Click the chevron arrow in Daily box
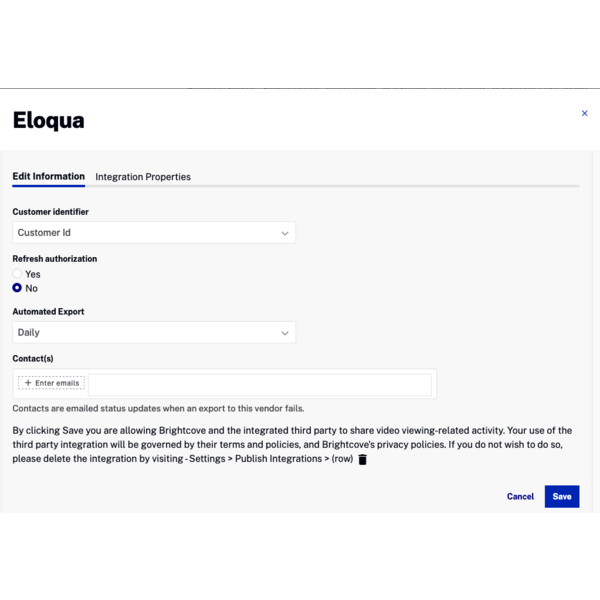Image resolution: width=600 pixels, height=600 pixels. [285, 333]
